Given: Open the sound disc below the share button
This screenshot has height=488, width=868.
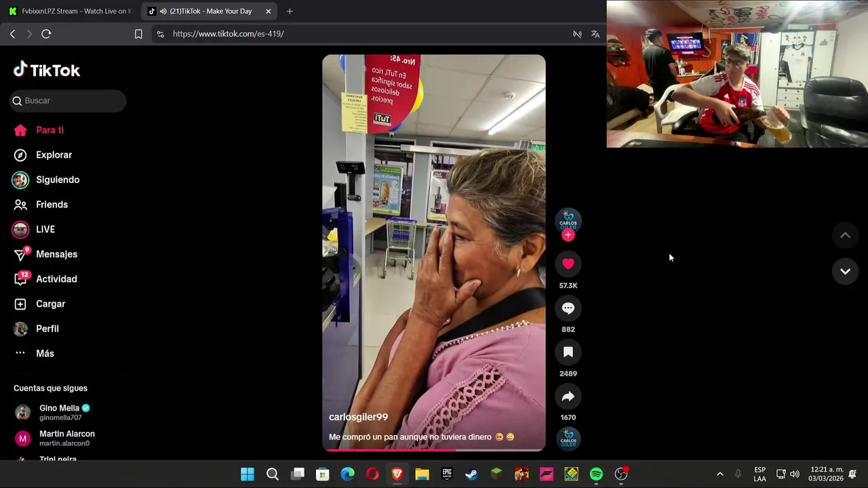Looking at the screenshot, I should tap(568, 439).
